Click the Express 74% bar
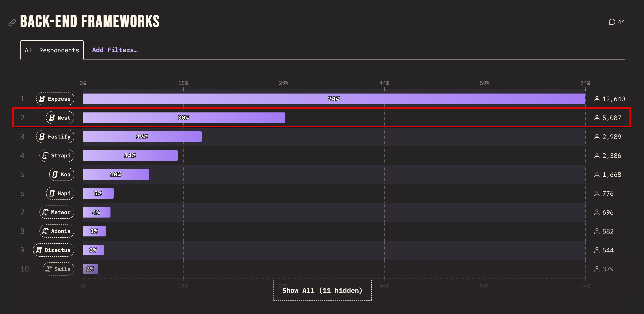The width and height of the screenshot is (644, 314). tap(334, 99)
